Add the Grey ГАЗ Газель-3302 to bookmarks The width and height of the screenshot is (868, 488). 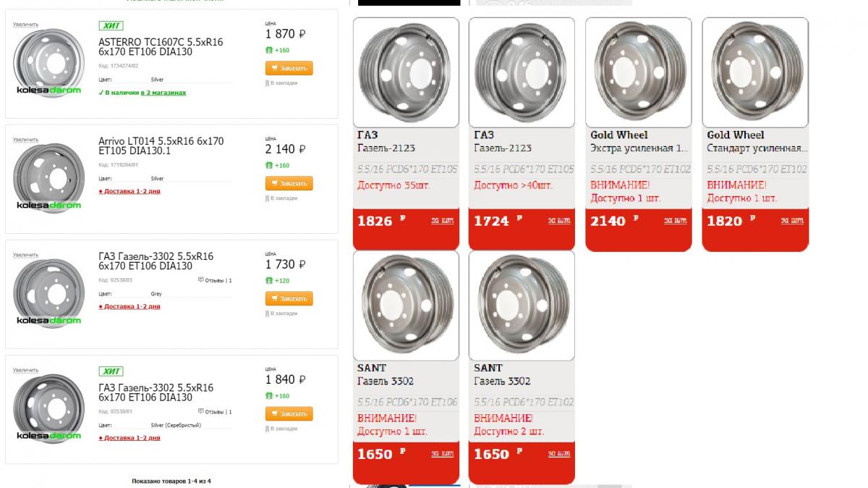pos(283,314)
